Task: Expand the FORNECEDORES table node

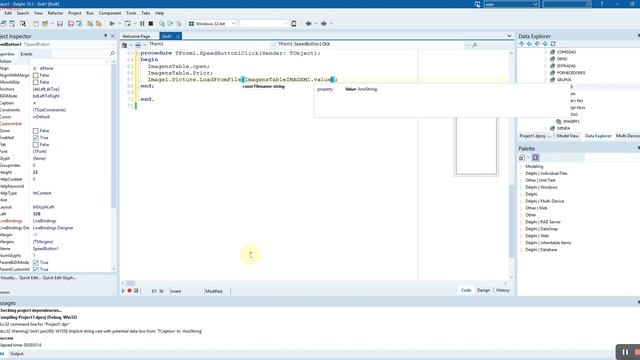Action: click(x=545, y=73)
